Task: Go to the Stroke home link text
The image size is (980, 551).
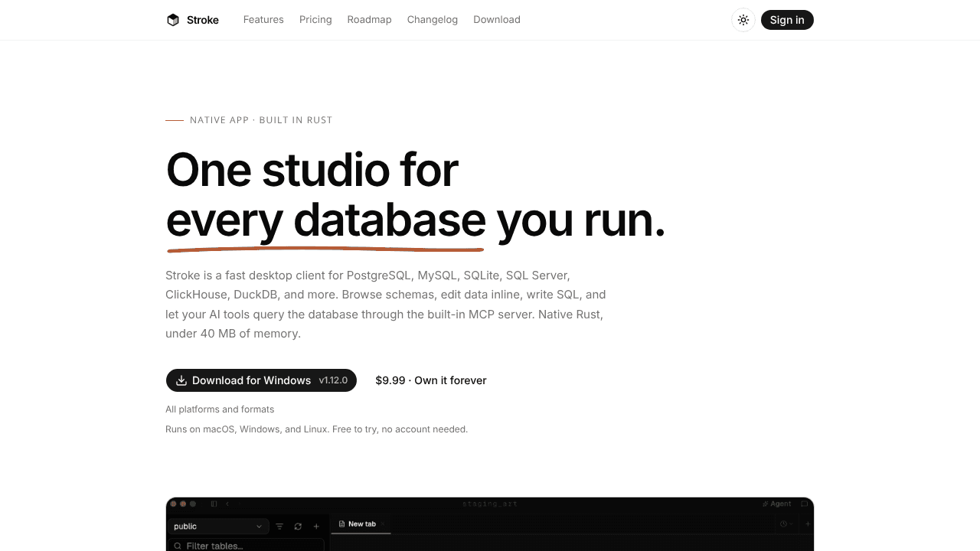Action: click(x=203, y=20)
